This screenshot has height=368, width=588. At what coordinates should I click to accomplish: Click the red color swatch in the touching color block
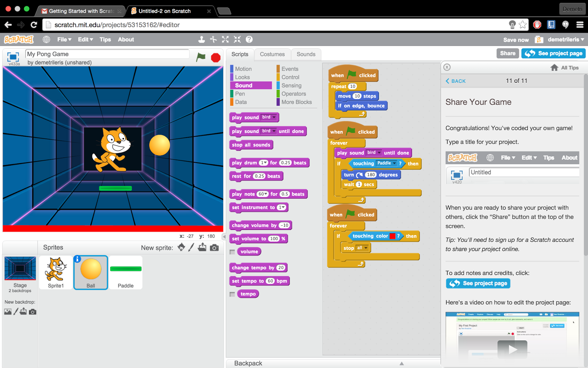click(x=392, y=236)
